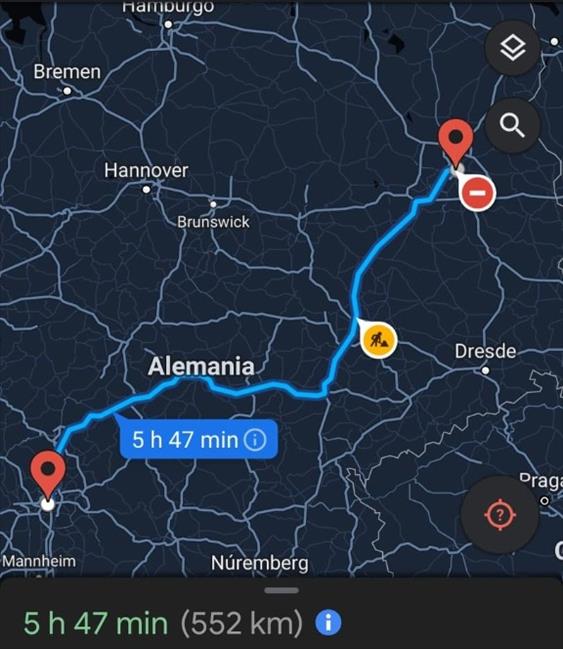
Task: Tap the Mannheim city label
Action: tap(39, 561)
